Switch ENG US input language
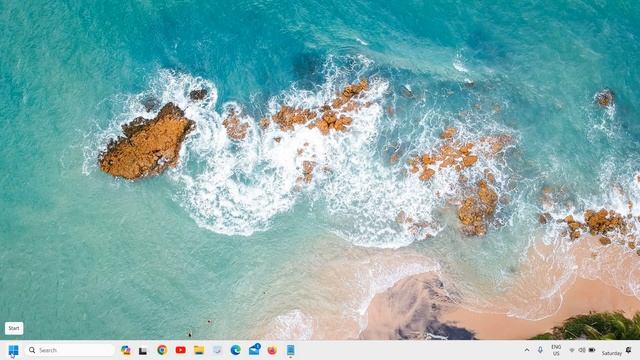 coord(556,350)
